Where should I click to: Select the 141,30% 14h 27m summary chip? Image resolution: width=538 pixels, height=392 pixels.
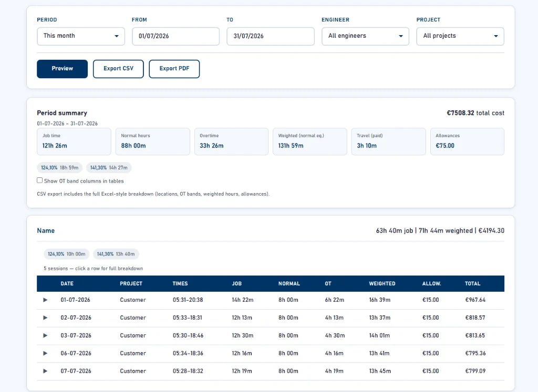pyautogui.click(x=109, y=167)
